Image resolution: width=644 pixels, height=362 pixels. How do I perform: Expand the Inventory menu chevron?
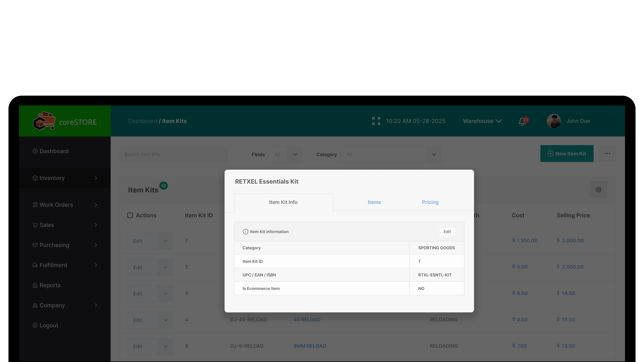(x=96, y=178)
